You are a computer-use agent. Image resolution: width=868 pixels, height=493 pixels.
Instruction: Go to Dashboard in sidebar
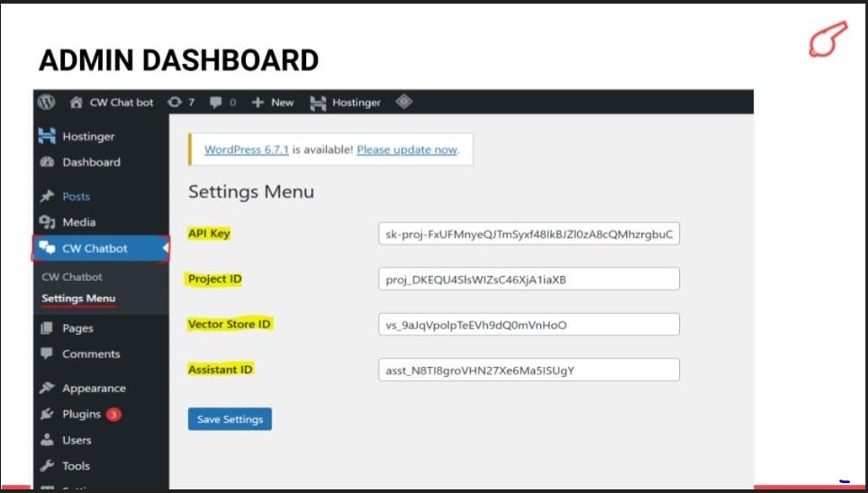click(91, 162)
